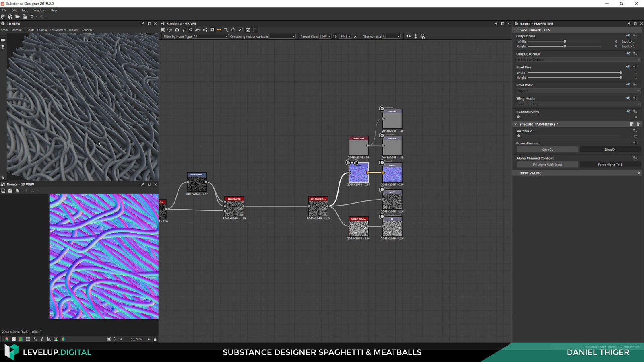Open the Renderer menu in the 3D view
The height and width of the screenshot is (362, 644).
(x=87, y=30)
